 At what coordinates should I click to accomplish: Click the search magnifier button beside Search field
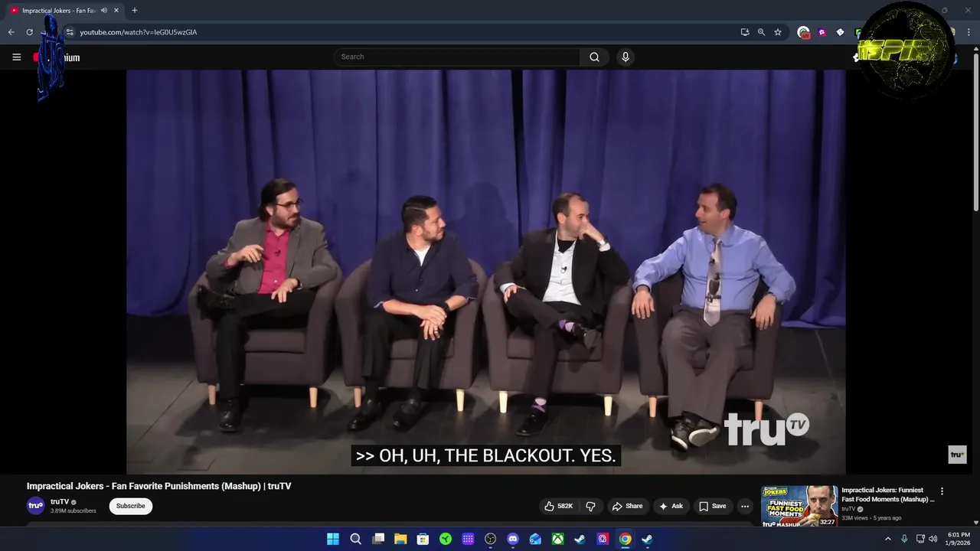(x=594, y=57)
